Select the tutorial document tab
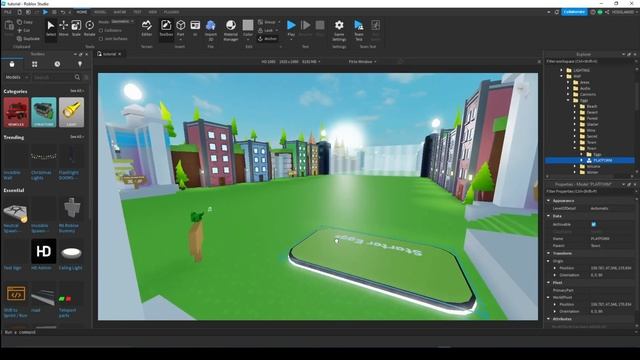 tap(109, 54)
